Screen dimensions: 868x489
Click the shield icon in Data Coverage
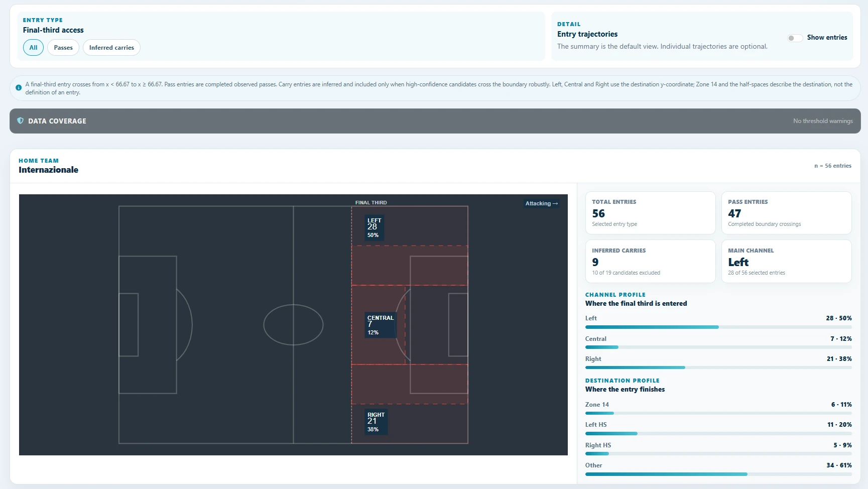click(x=21, y=121)
